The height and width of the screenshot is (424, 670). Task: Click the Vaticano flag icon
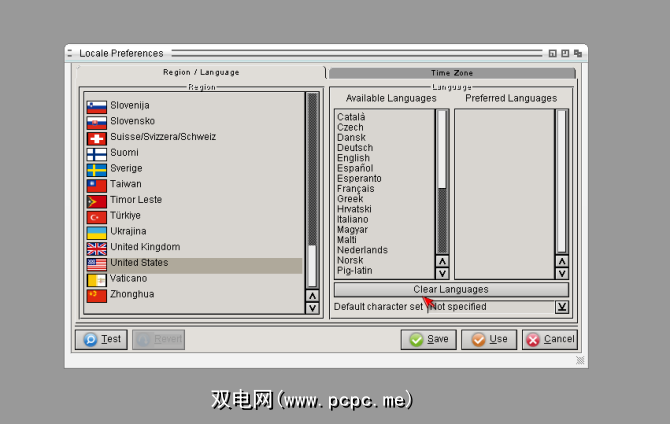[97, 280]
